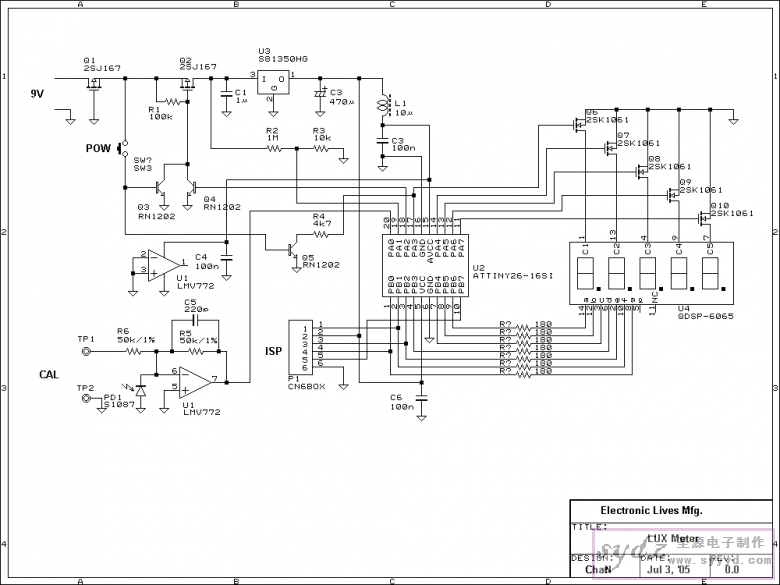The height and width of the screenshot is (585, 780).
Task: Select the Q6 2SK1061 MOSFET symbol
Action: tap(580, 123)
